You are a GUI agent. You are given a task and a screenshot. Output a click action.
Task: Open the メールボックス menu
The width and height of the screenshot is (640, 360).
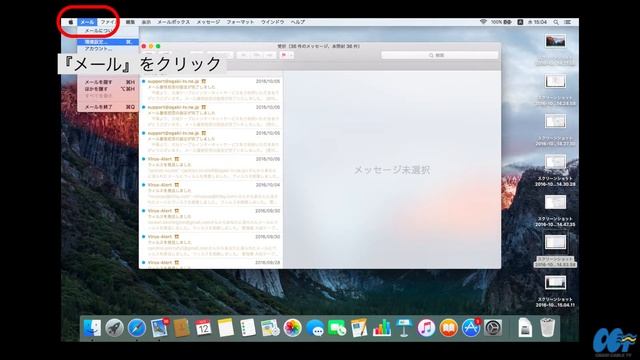(x=173, y=22)
